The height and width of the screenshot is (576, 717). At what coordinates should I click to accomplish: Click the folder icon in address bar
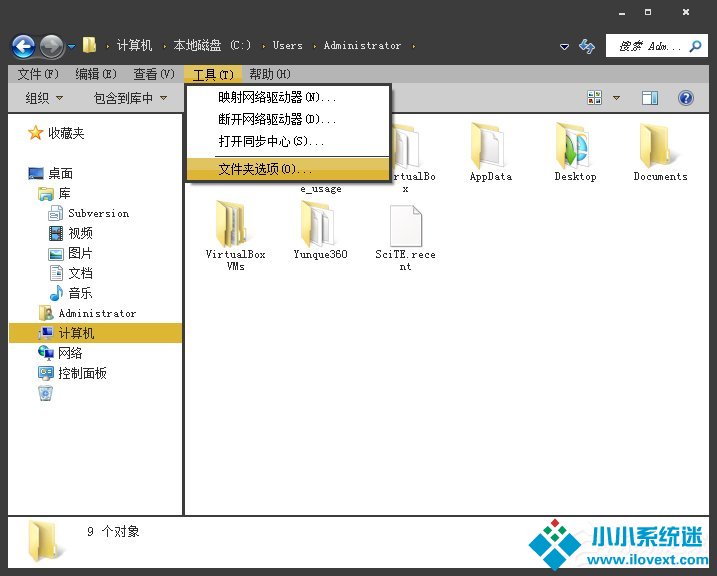coord(90,45)
